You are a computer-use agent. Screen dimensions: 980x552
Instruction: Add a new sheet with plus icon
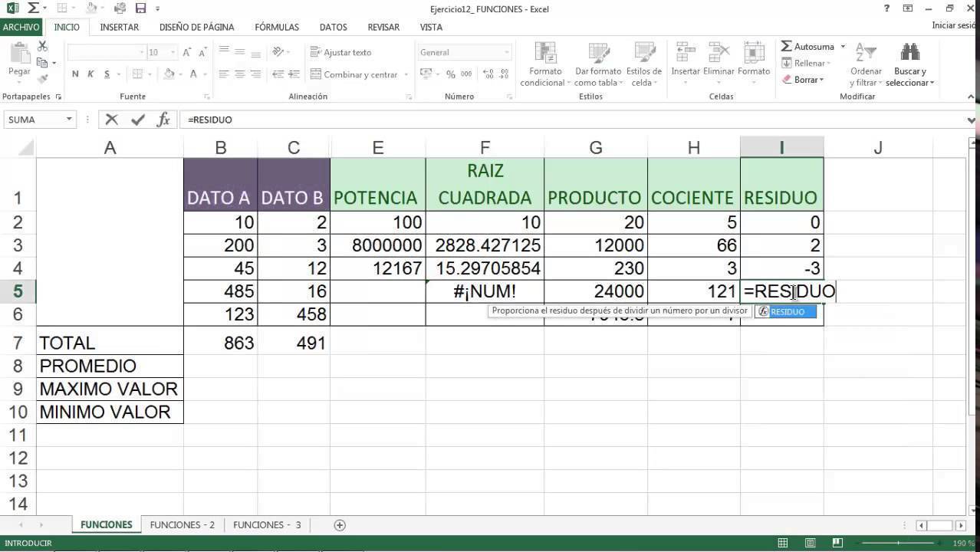340,525
